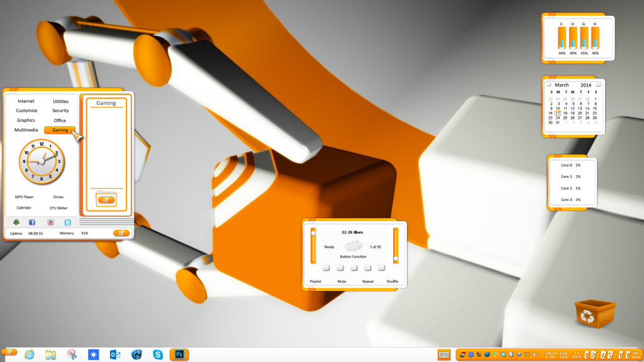Click the green frog icon in launcher
Image resolution: width=644 pixels, height=362 pixels.
[16, 222]
